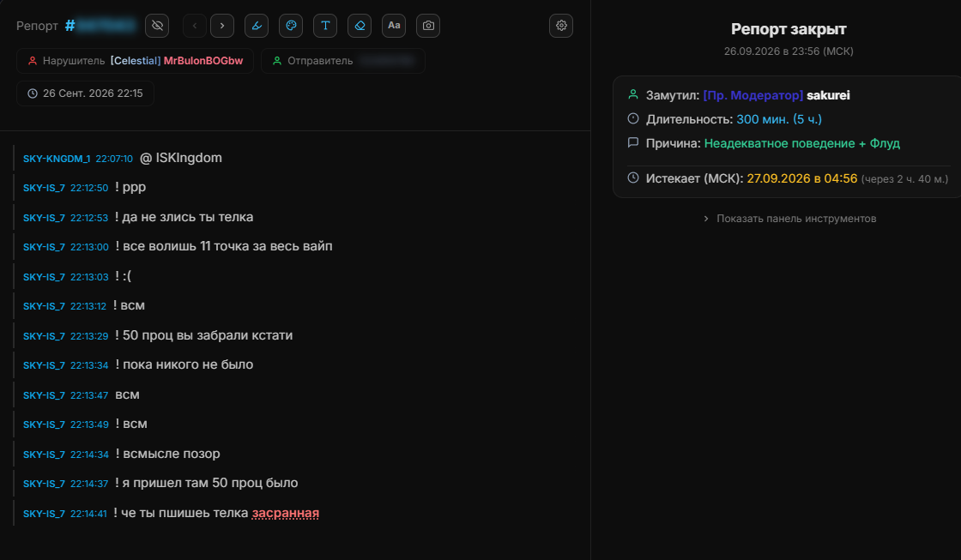Click violator name MrBulonBOGbw

203,61
